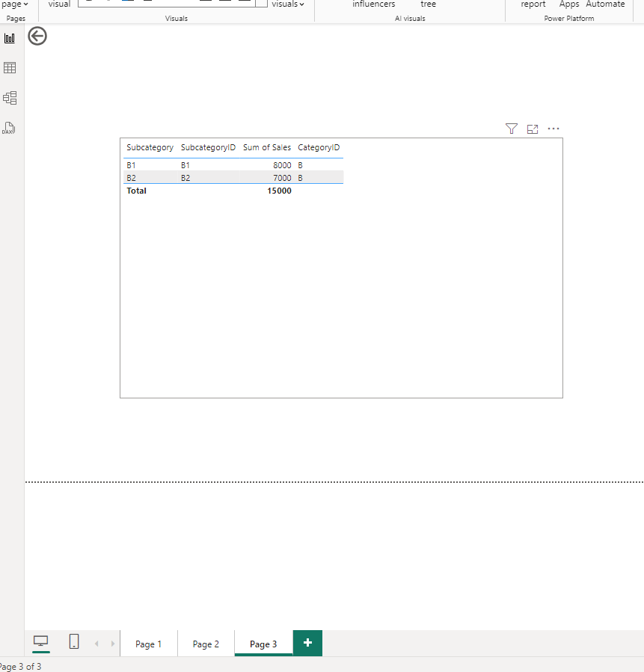Open Table view in sidebar
The height and width of the screenshot is (672, 644).
[10, 68]
